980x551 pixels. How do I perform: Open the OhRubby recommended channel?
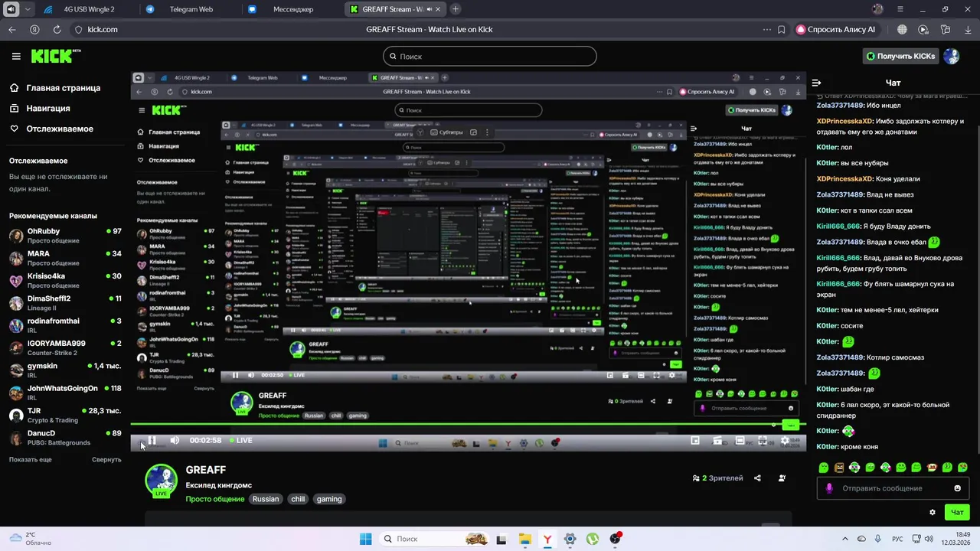65,236
